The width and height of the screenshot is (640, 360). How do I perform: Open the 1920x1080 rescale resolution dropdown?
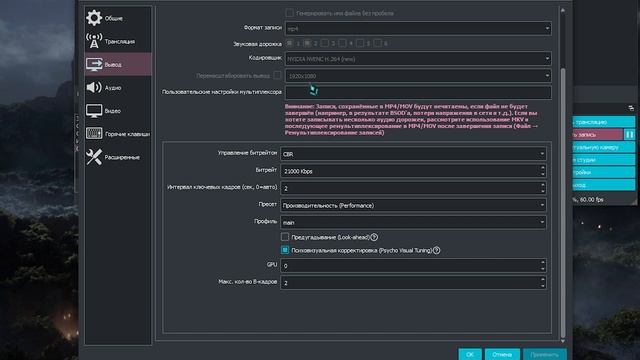(418, 76)
